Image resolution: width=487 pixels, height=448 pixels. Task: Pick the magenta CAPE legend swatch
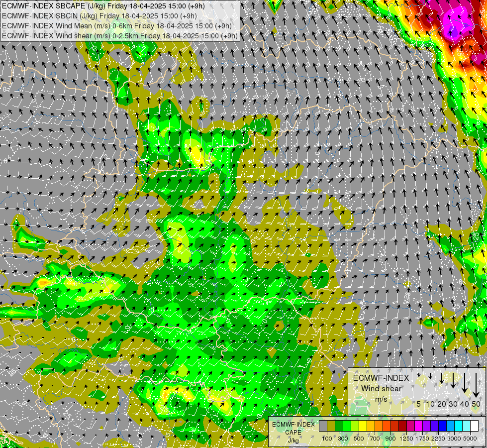419,426
